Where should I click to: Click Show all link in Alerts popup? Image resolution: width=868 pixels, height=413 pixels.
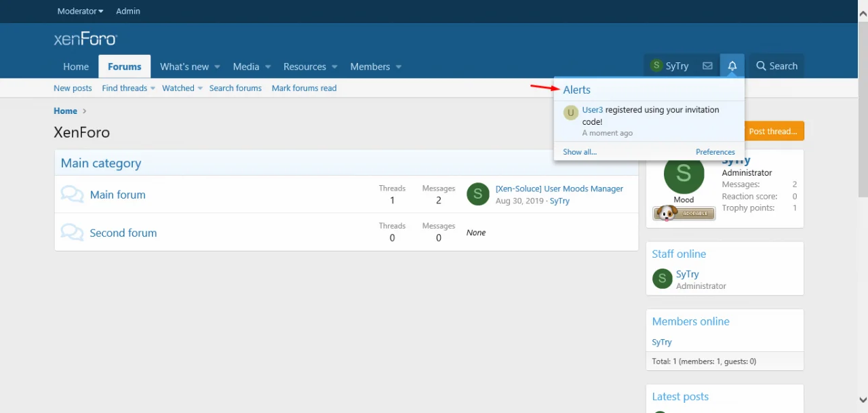pos(580,152)
